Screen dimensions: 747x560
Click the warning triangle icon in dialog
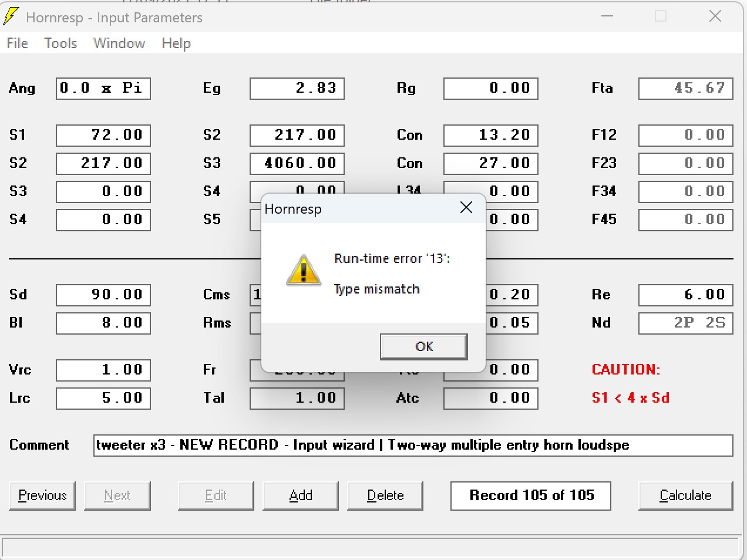click(x=304, y=270)
